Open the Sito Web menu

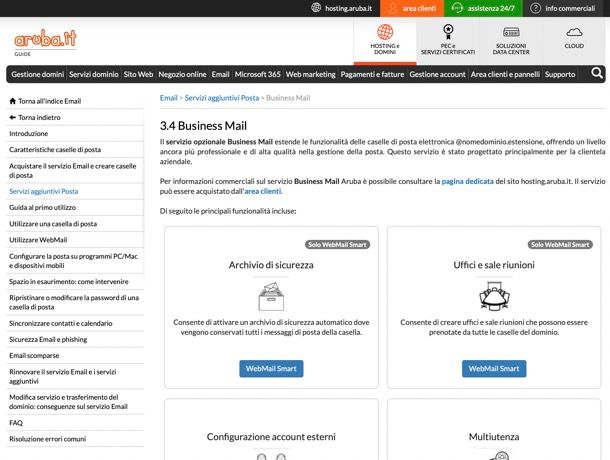pyautogui.click(x=138, y=74)
